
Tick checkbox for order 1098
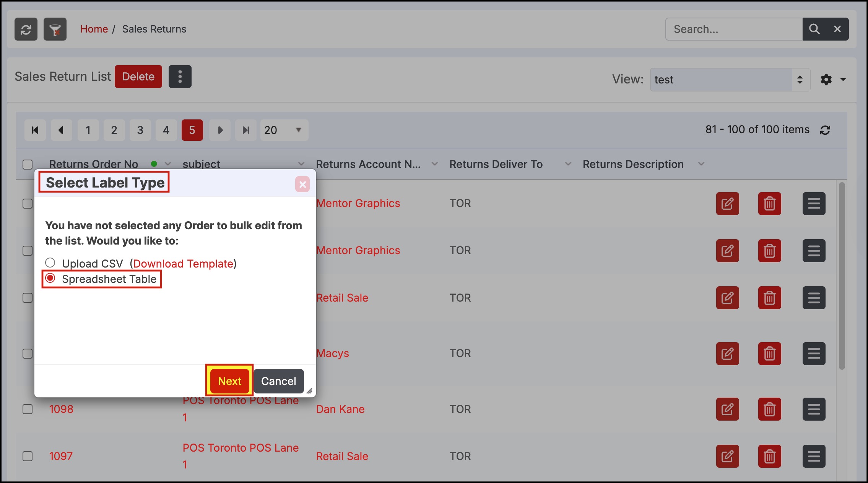(x=28, y=409)
